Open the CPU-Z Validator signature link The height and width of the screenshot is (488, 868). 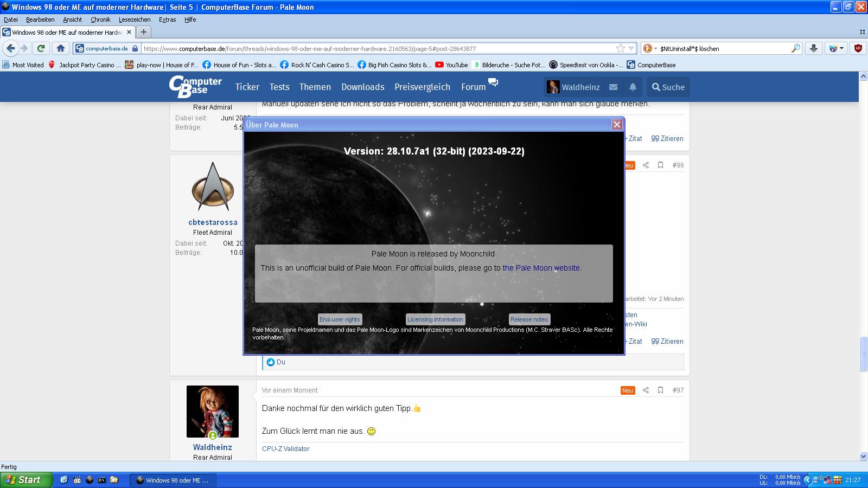coord(285,449)
